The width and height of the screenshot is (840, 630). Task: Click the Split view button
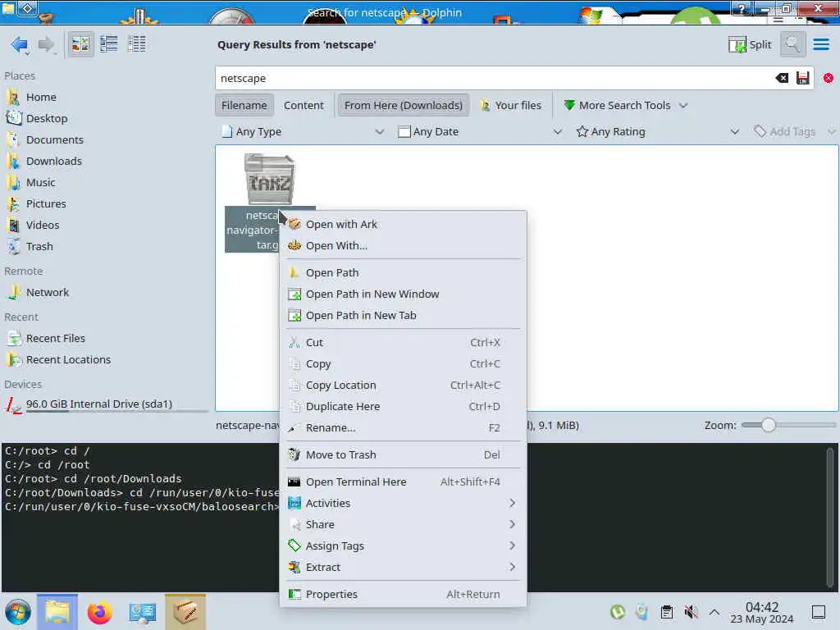750,44
